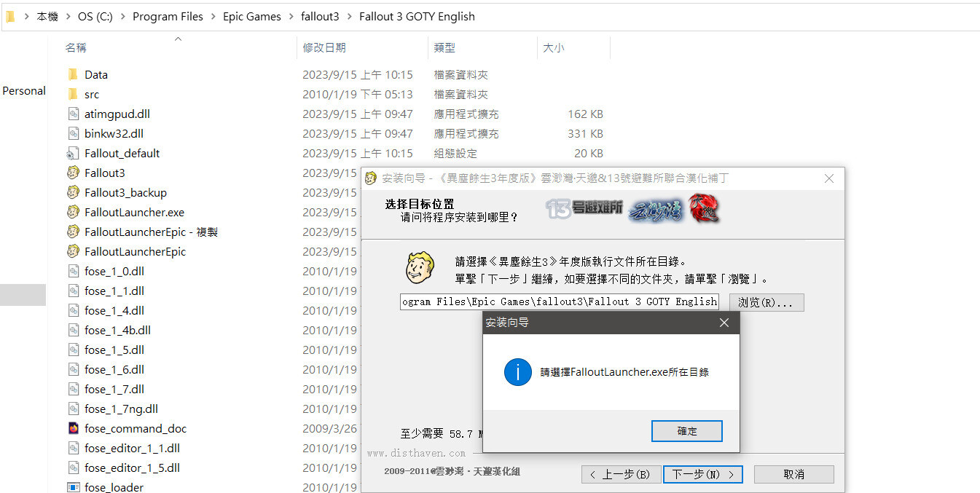This screenshot has width=980, height=493.
Task: Click the 取消 cancel button
Action: [x=793, y=474]
